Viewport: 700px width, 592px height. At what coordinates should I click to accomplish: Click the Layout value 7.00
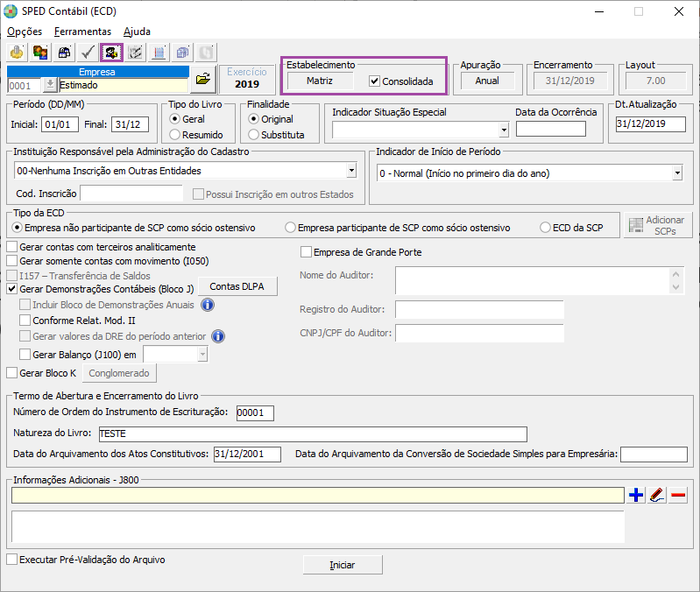pos(656,81)
